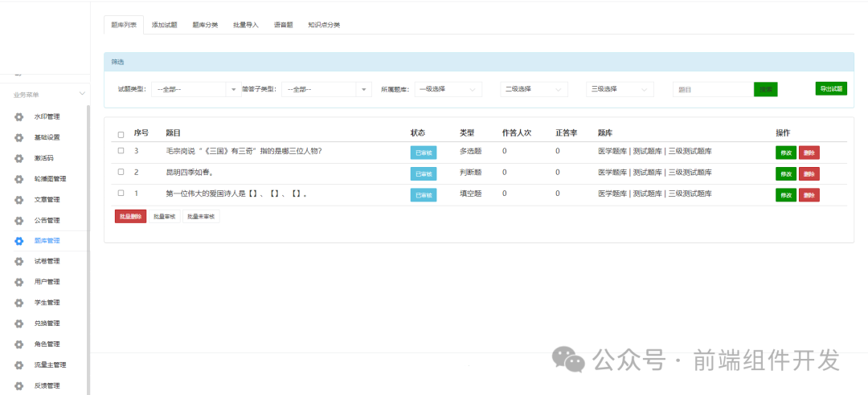Click the gear icon beside 试卷管理
This screenshot has height=395, width=868.
tap(19, 262)
